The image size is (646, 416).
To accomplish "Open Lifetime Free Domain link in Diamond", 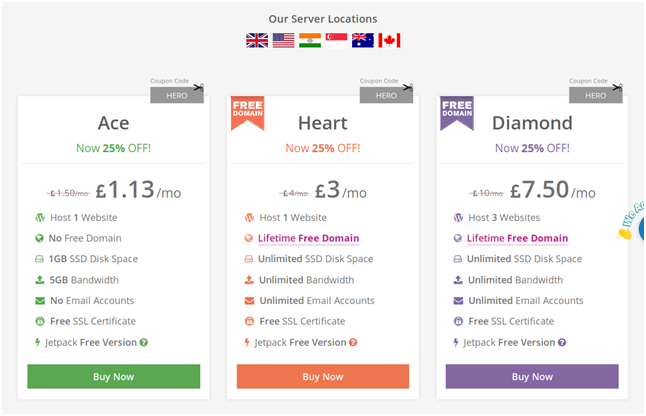I will pyautogui.click(x=517, y=238).
